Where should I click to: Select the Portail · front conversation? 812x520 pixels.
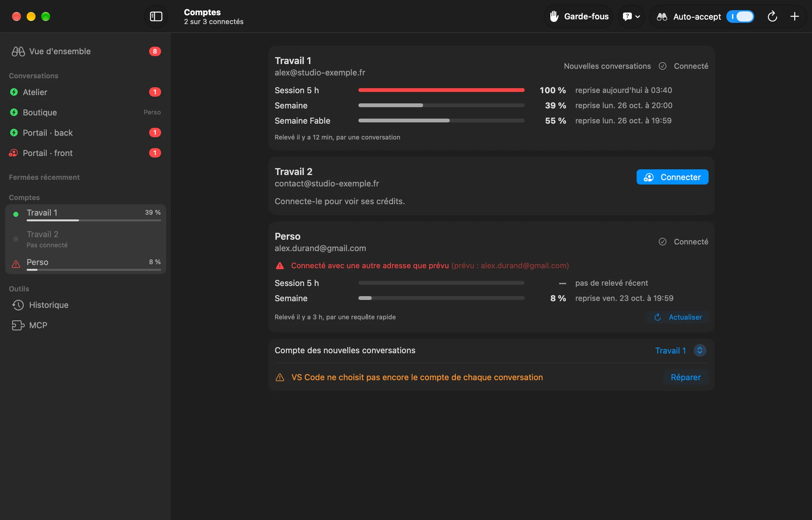pyautogui.click(x=86, y=153)
